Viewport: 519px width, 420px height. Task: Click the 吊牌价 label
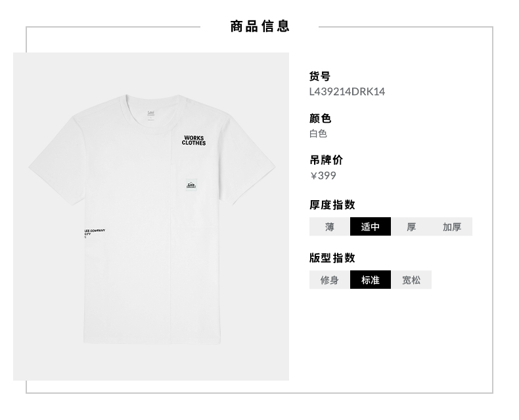(x=327, y=160)
